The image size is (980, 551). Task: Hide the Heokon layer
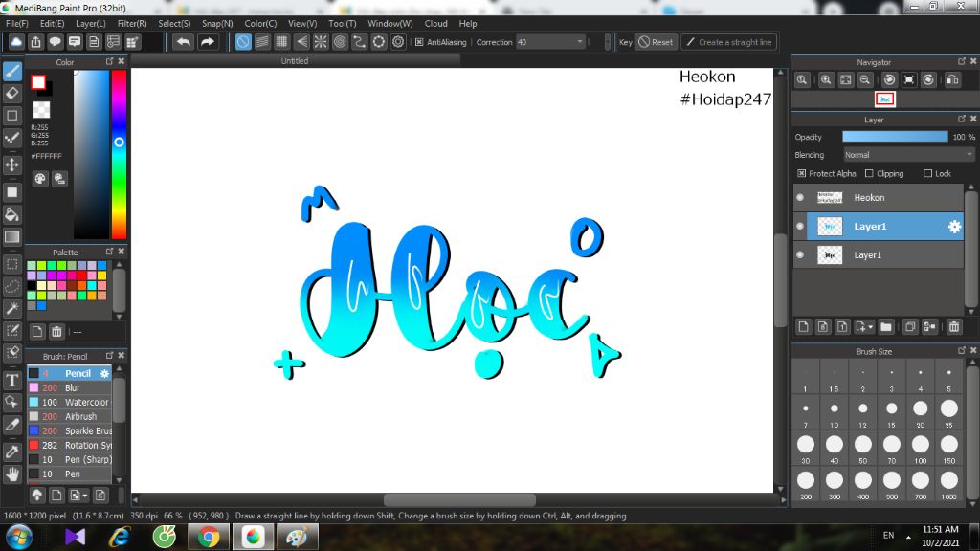tap(800, 197)
